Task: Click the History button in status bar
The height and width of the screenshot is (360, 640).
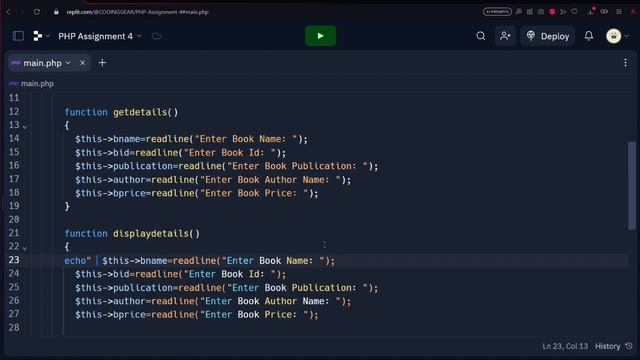Action: coord(613,346)
